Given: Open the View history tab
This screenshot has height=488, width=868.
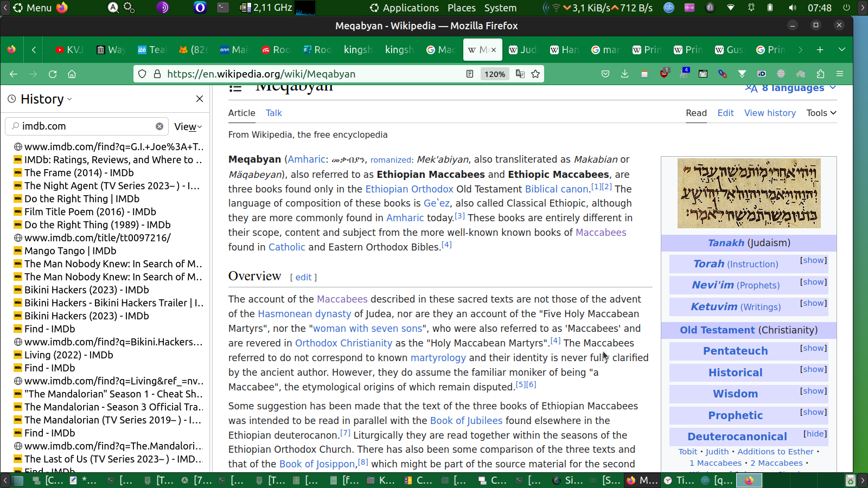Looking at the screenshot, I should [769, 113].
